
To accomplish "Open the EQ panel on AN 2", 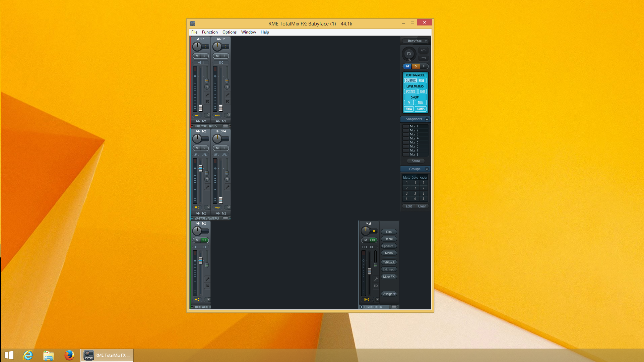I will coord(227,101).
